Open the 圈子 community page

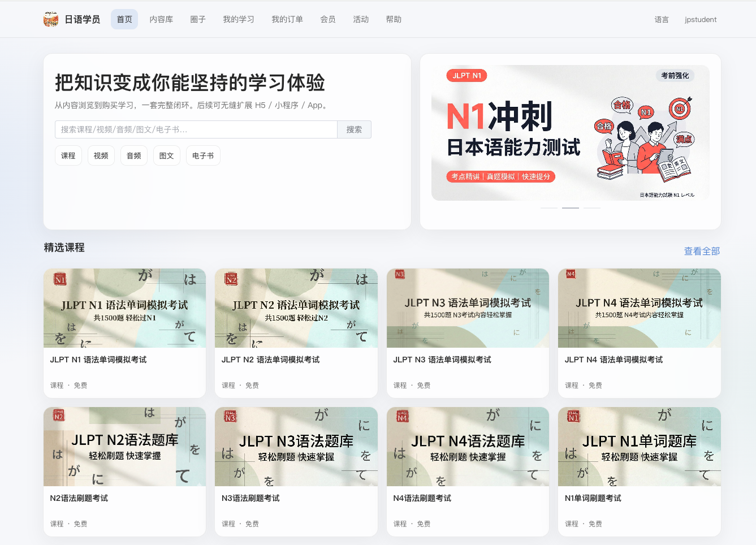[x=198, y=19]
